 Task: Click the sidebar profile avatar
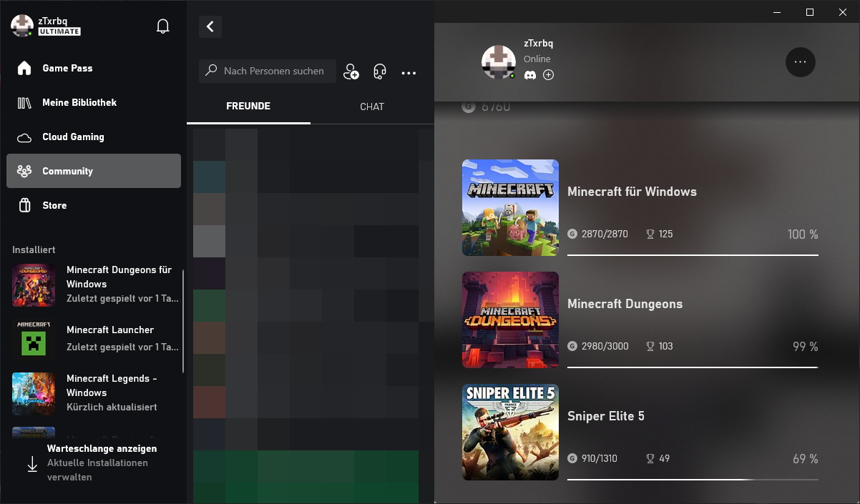click(21, 26)
